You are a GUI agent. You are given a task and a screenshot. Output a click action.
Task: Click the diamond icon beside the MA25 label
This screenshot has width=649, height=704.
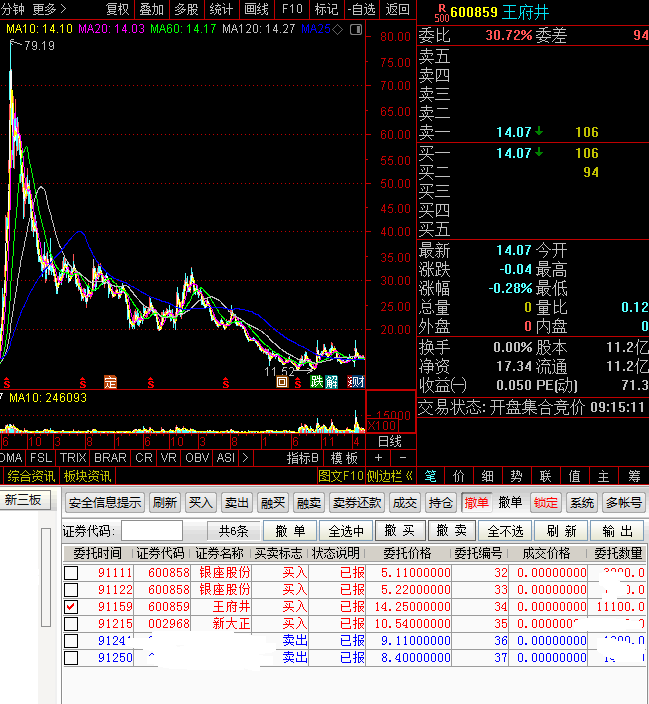[338, 29]
